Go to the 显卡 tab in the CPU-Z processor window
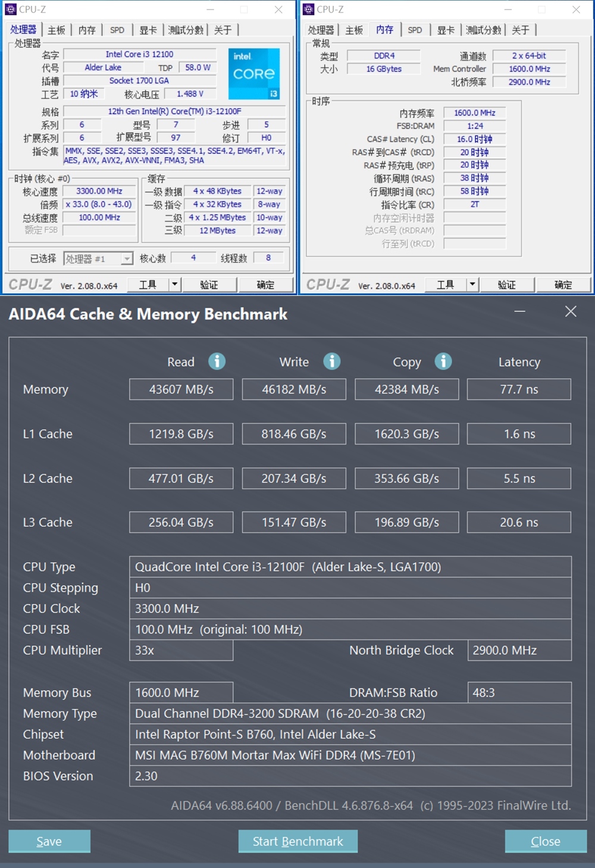Viewport: 595px width, 868px height. pyautogui.click(x=148, y=30)
